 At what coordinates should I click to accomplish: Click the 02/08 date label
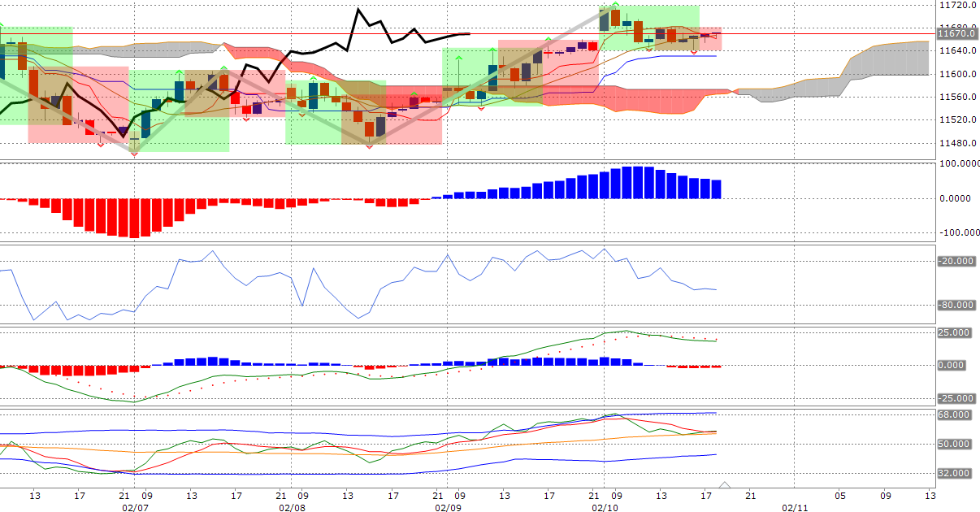(x=291, y=506)
